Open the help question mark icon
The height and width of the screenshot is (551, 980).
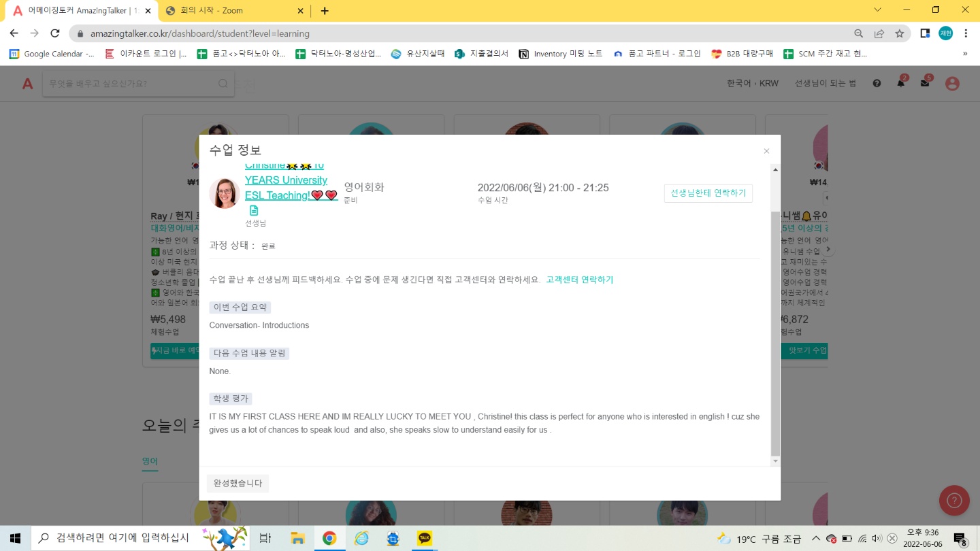[877, 84]
